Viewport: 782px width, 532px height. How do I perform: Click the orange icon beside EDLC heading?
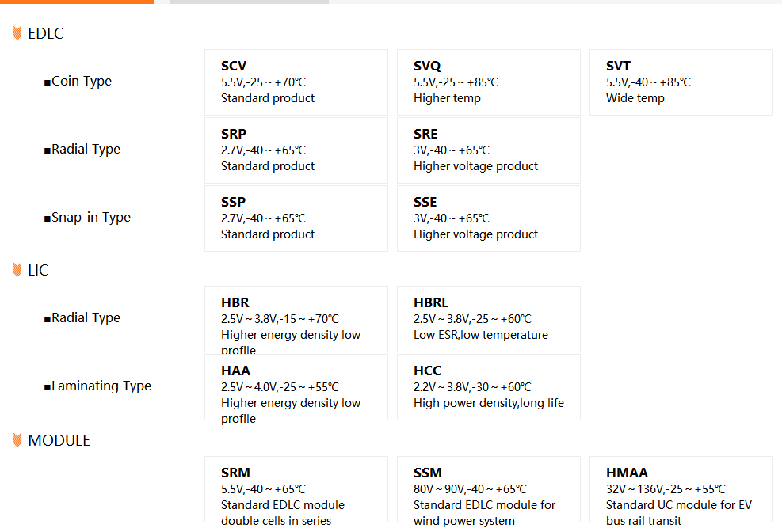pyautogui.click(x=17, y=33)
